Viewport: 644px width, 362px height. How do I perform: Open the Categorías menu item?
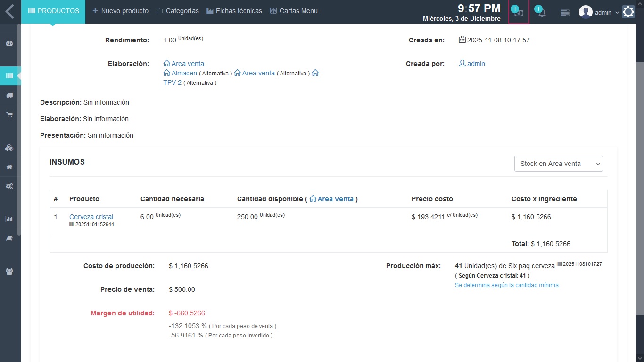pos(177,11)
